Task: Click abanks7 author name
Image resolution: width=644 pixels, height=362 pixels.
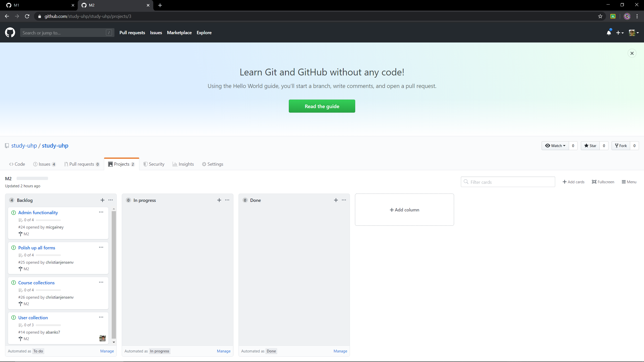Action: click(53, 332)
